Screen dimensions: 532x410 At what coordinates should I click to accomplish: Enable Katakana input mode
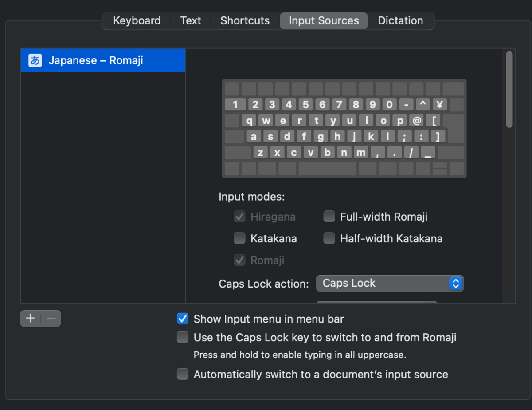coord(240,238)
